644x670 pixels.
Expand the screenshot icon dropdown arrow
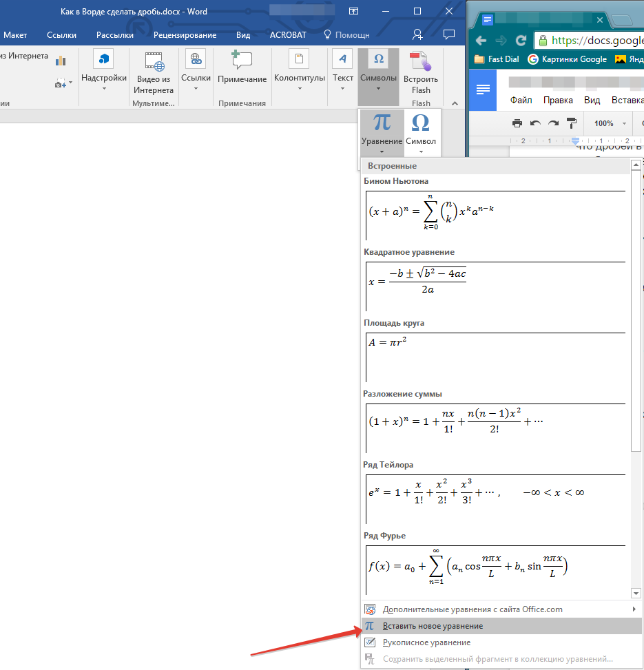coord(70,83)
